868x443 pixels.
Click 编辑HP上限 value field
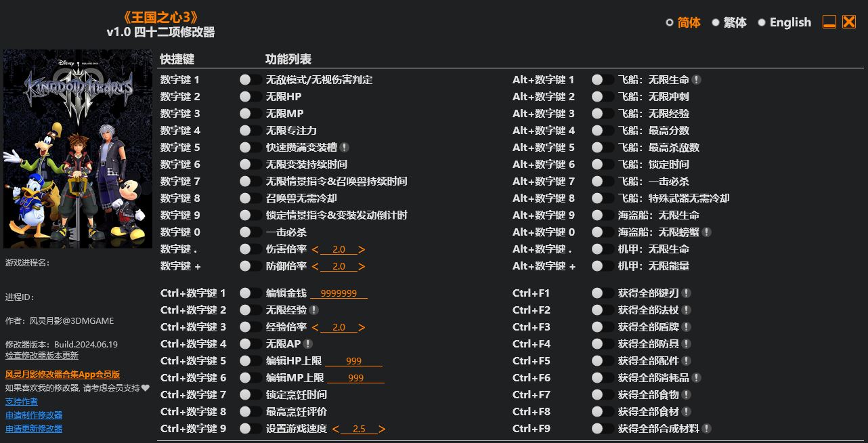click(353, 361)
